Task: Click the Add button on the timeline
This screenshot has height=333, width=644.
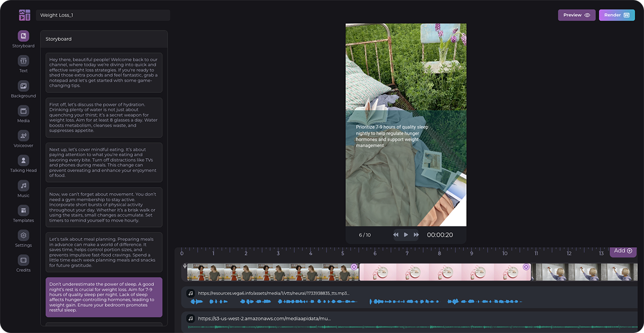Action: (x=622, y=250)
